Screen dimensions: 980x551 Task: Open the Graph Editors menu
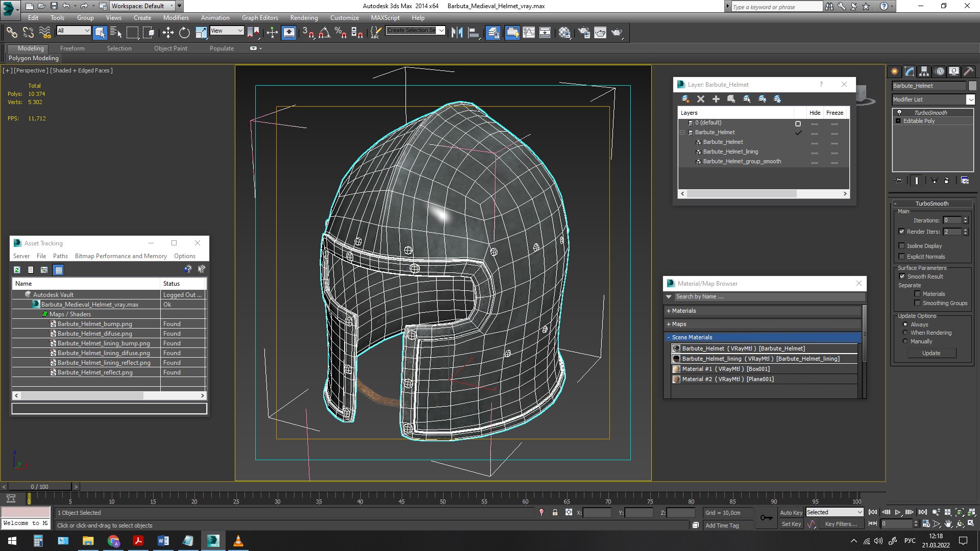pyautogui.click(x=260, y=17)
